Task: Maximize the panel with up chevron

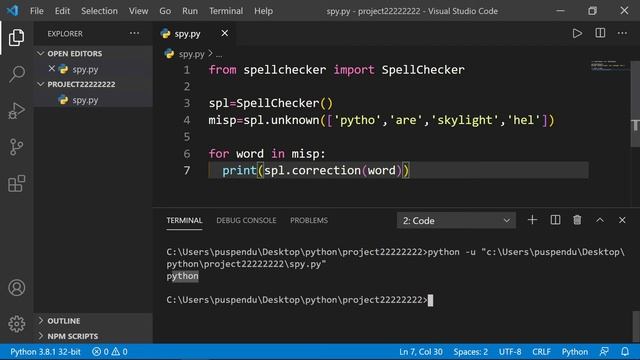Action: (600, 220)
